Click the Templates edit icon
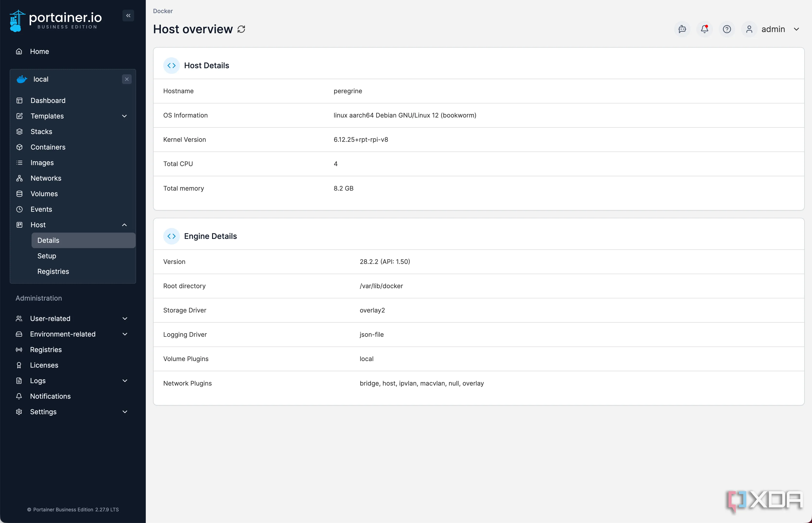This screenshot has width=812, height=523. pos(19,116)
